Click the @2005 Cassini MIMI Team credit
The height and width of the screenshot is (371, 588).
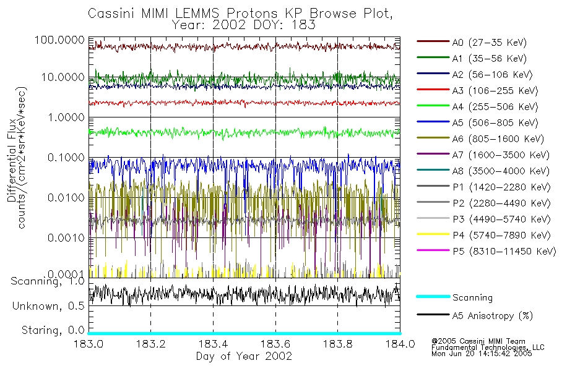pyautogui.click(x=478, y=341)
